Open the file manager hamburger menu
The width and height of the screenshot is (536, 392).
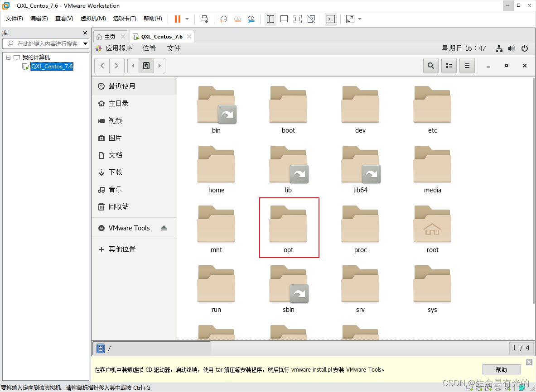tap(467, 66)
